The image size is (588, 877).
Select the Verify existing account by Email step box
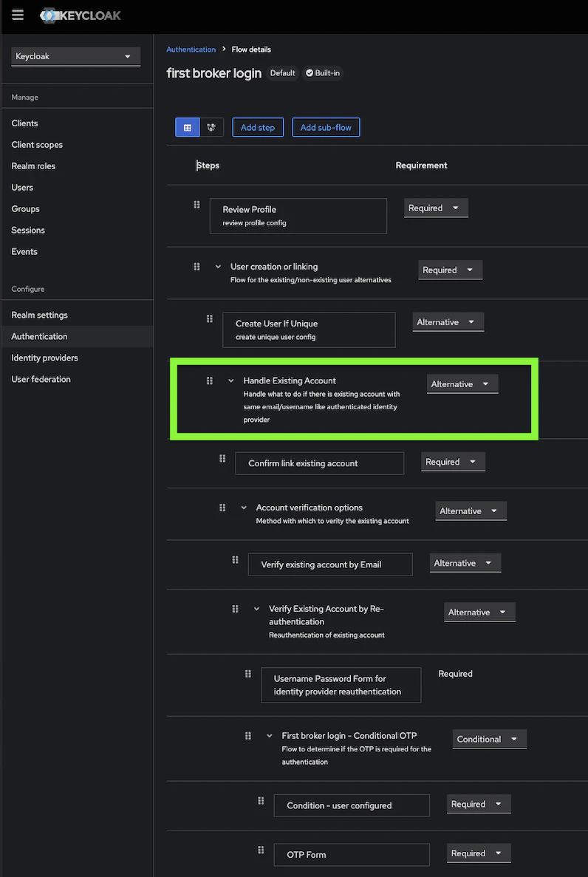(330, 565)
